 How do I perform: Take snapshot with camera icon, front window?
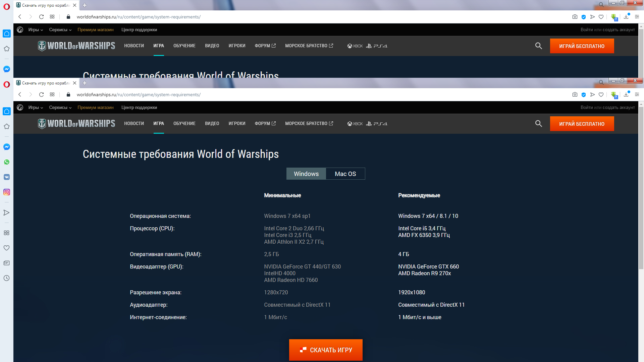point(575,95)
